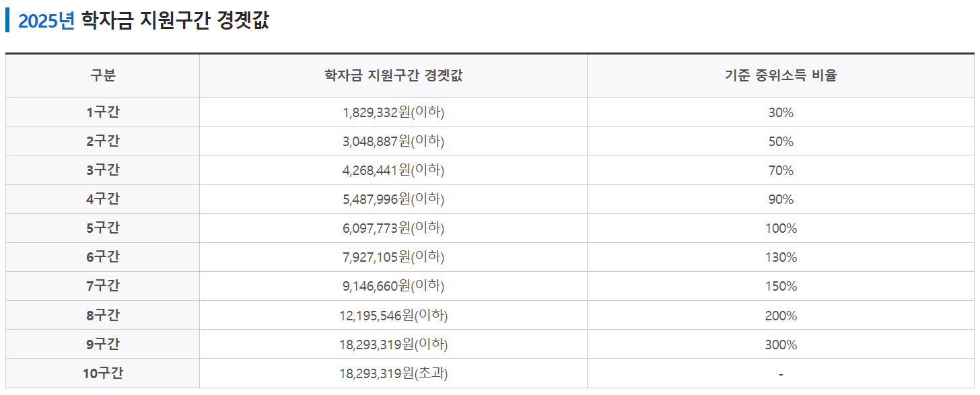This screenshot has height=395, width=980.
Task: Click the 9구간 row label
Action: [x=103, y=344]
